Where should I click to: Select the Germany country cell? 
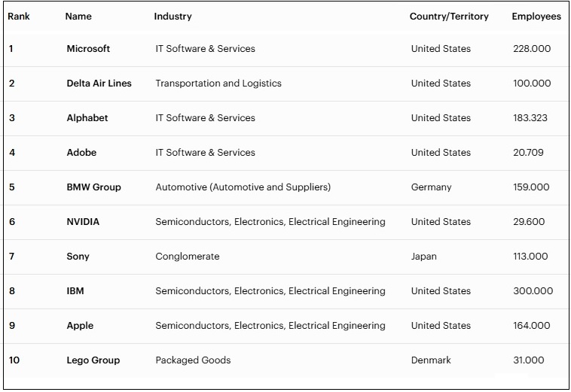[431, 187]
